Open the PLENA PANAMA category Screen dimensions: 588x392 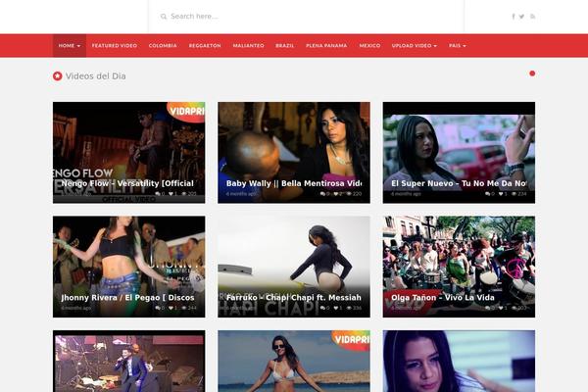(326, 46)
